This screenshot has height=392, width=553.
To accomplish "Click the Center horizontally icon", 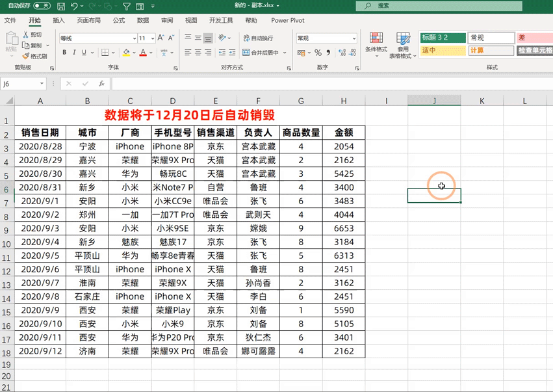I will coord(198,53).
